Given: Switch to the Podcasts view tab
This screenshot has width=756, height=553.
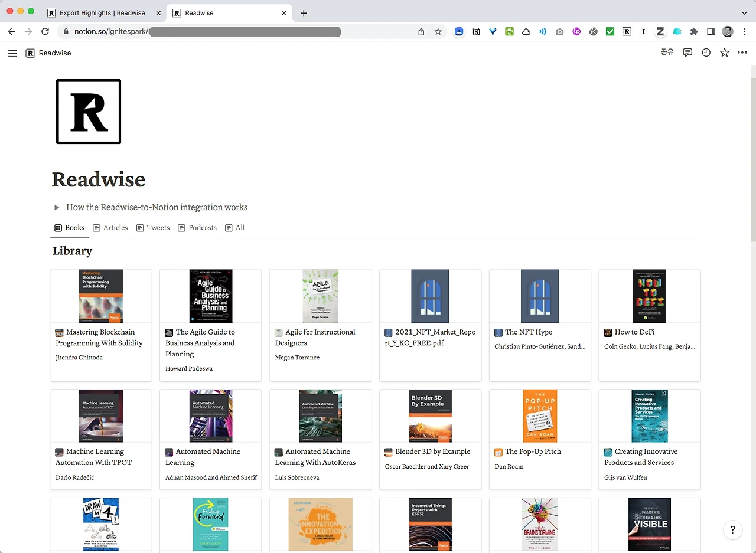Looking at the screenshot, I should tap(197, 228).
